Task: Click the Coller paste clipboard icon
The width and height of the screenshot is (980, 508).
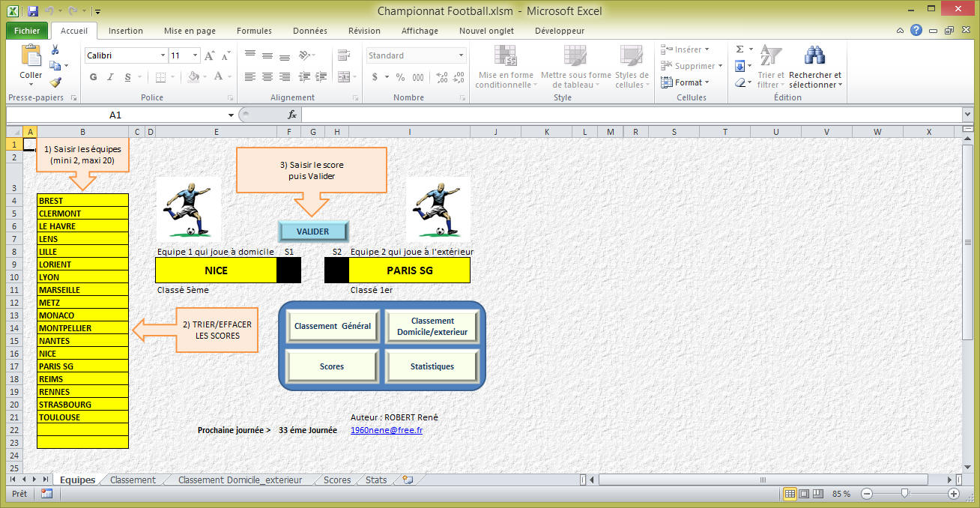Action: coord(31,55)
